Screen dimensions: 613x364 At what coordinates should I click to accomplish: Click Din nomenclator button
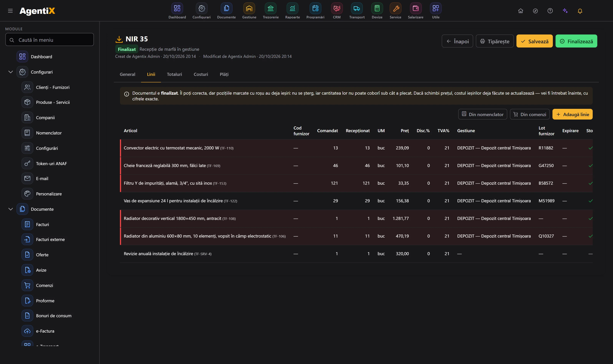point(482,114)
